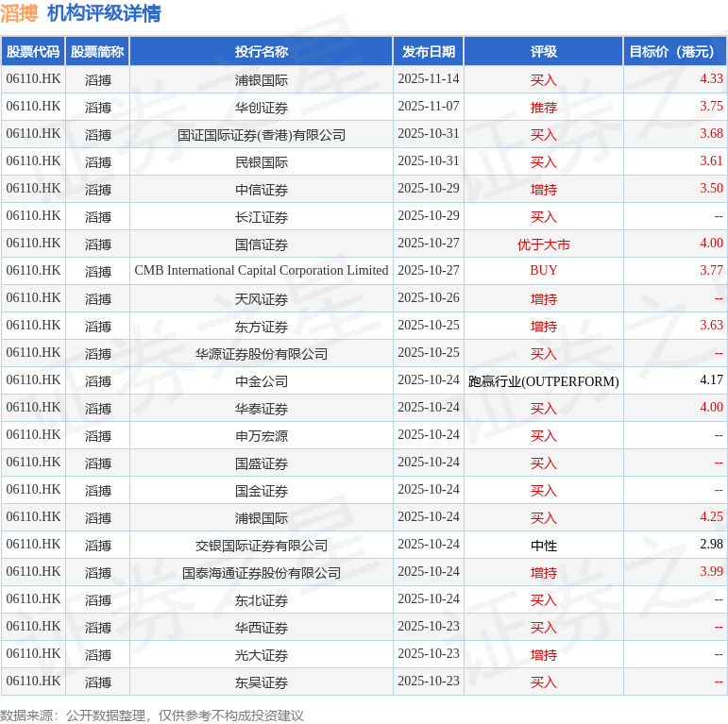Sort by the 投行名称 column header
The height and width of the screenshot is (724, 728).
(262, 52)
